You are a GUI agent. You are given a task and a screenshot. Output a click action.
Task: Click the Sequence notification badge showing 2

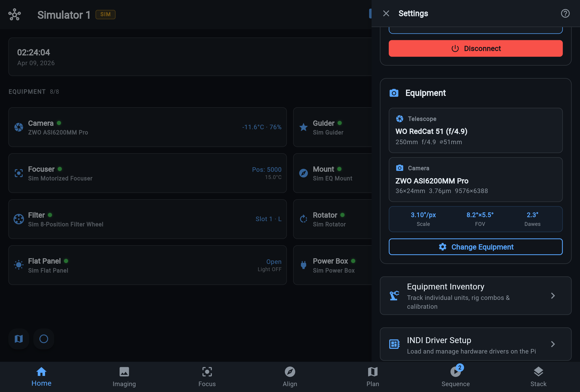pyautogui.click(x=460, y=368)
